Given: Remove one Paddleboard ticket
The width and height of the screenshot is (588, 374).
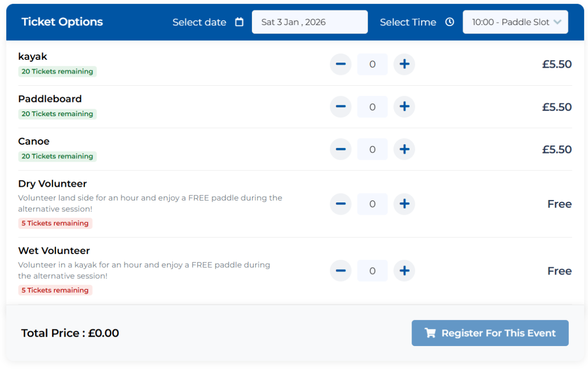Looking at the screenshot, I should click(341, 107).
